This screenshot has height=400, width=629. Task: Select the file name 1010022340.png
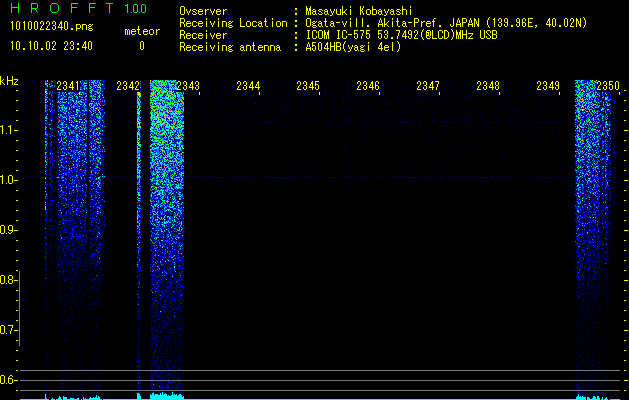(x=51, y=26)
